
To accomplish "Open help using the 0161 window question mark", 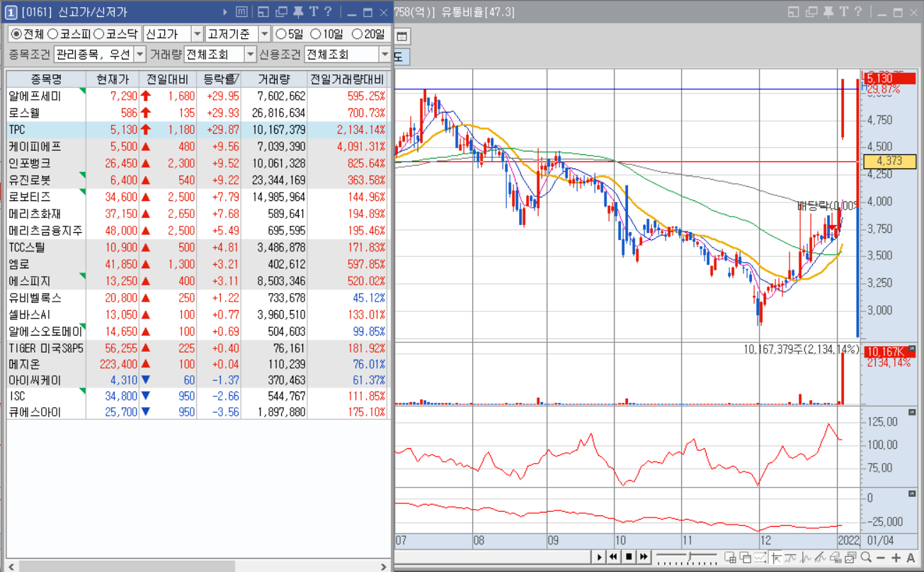I will tap(328, 12).
